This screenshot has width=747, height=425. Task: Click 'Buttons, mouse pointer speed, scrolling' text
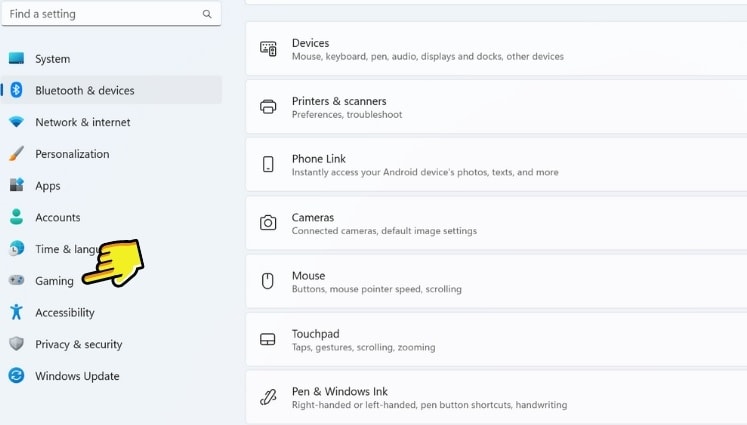click(x=376, y=289)
